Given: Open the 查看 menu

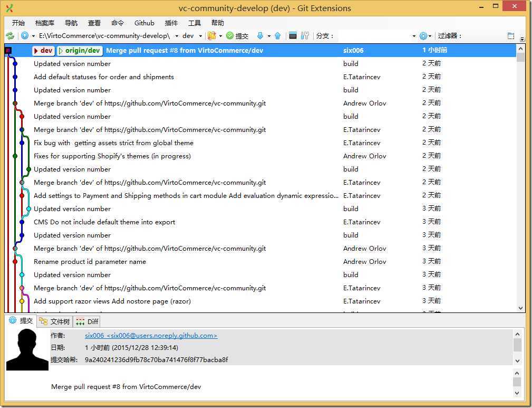Looking at the screenshot, I should pyautogui.click(x=94, y=23).
